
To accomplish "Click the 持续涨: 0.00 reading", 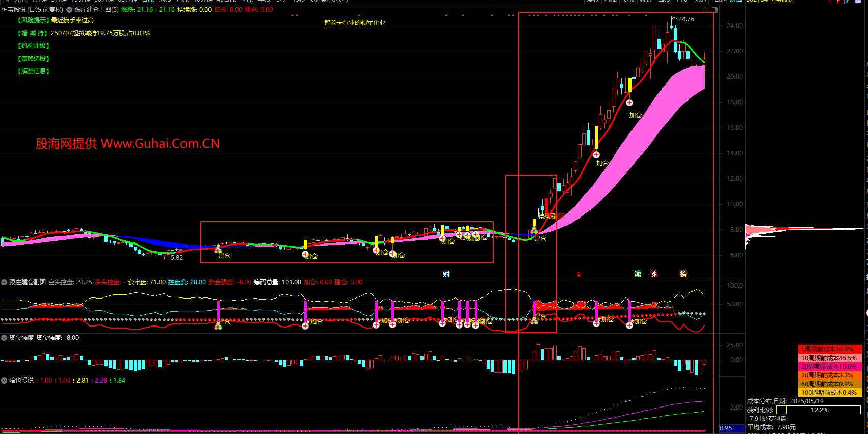I will click(194, 10).
